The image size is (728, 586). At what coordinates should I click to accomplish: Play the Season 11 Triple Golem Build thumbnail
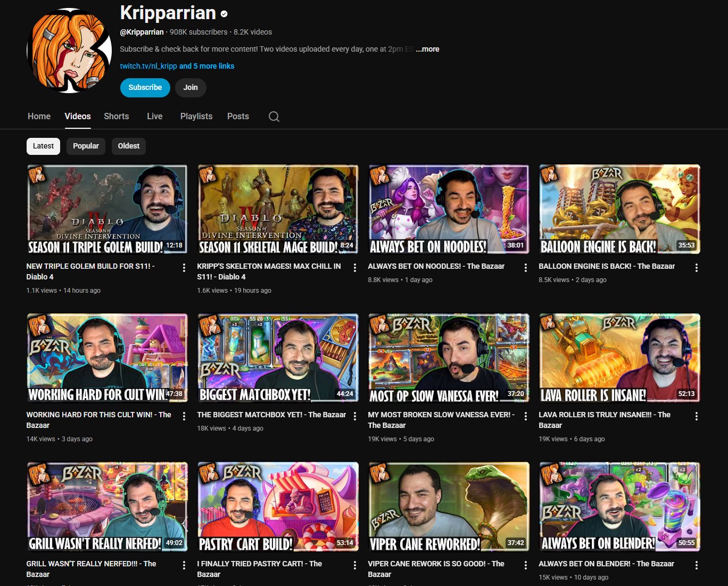coord(107,210)
